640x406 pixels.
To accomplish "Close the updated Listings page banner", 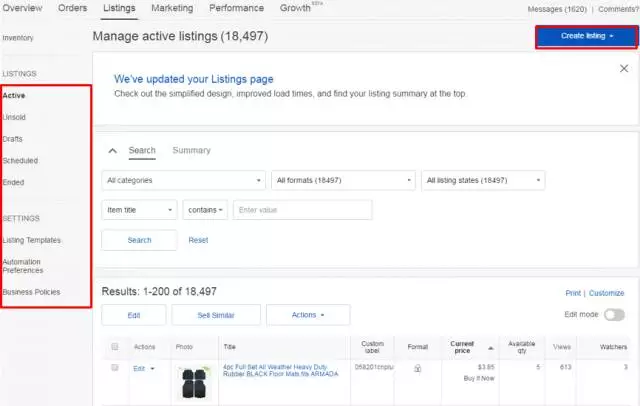I will click(x=624, y=69).
